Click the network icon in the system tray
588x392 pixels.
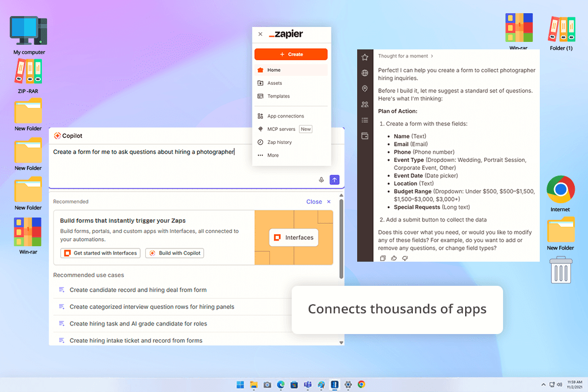click(x=552, y=385)
